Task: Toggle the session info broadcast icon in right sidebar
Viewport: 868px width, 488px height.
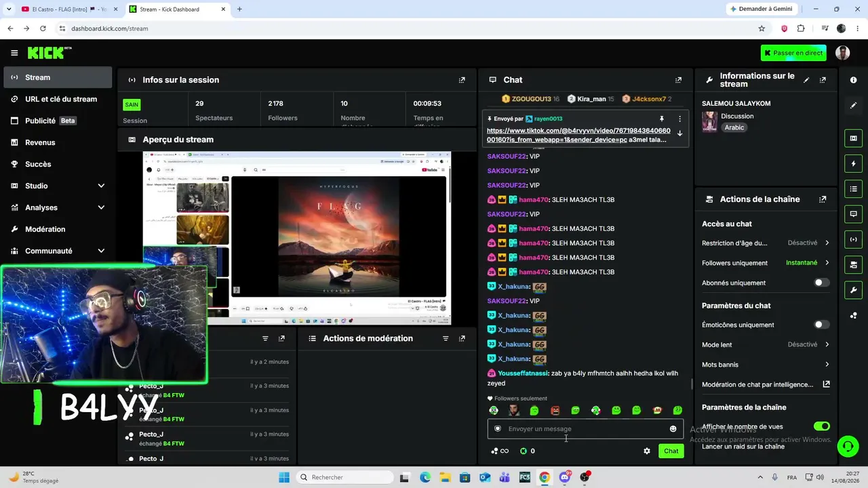Action: [x=853, y=239]
